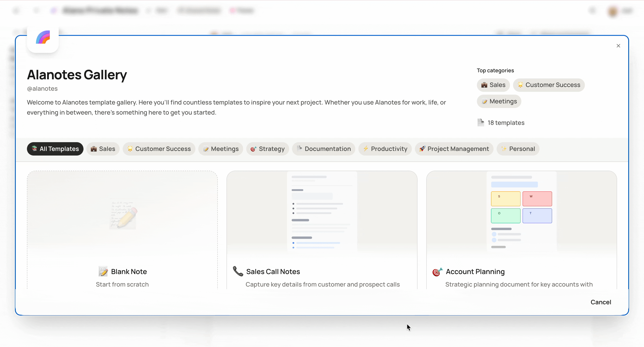Open the Sales Call Notes preview thumbnail

point(322,214)
